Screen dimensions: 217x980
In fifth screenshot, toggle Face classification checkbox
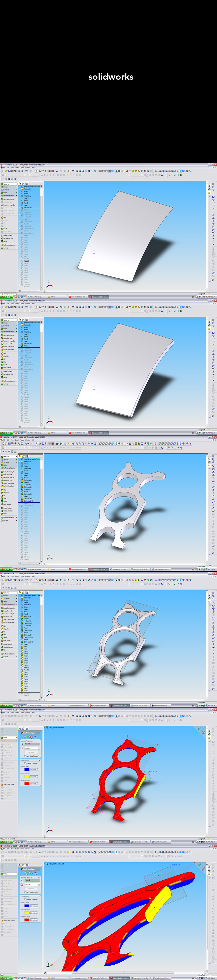(25, 756)
